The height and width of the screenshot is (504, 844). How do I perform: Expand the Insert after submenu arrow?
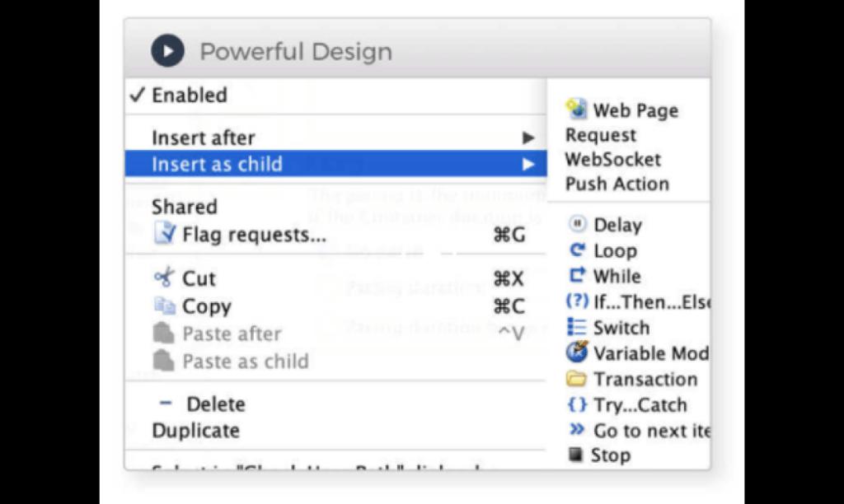click(528, 138)
